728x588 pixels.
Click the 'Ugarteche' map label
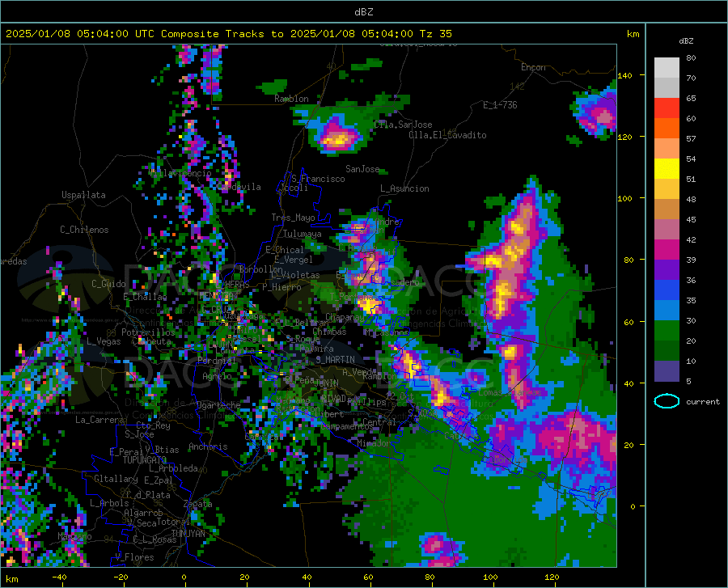(218, 405)
